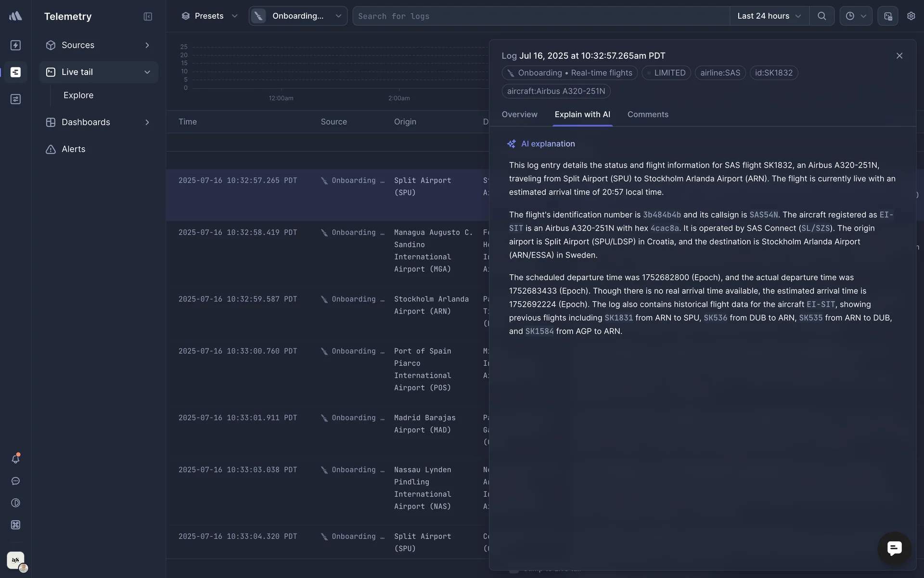Image resolution: width=924 pixels, height=578 pixels.
Task: Open the Presets dropdown
Action: (x=209, y=16)
